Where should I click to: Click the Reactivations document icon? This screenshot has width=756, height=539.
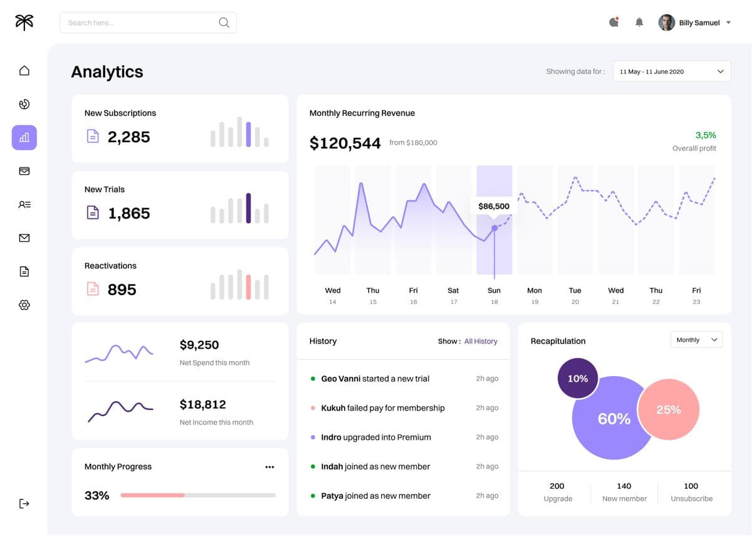[93, 289]
